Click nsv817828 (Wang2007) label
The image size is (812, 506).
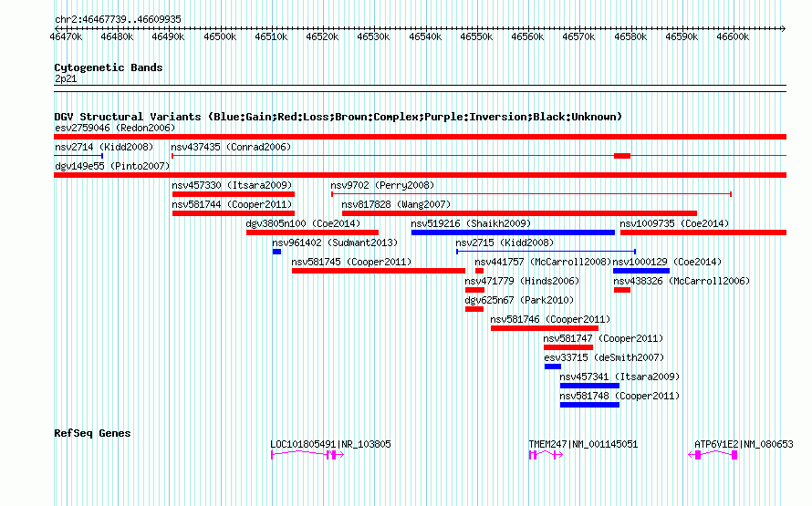[396, 204]
